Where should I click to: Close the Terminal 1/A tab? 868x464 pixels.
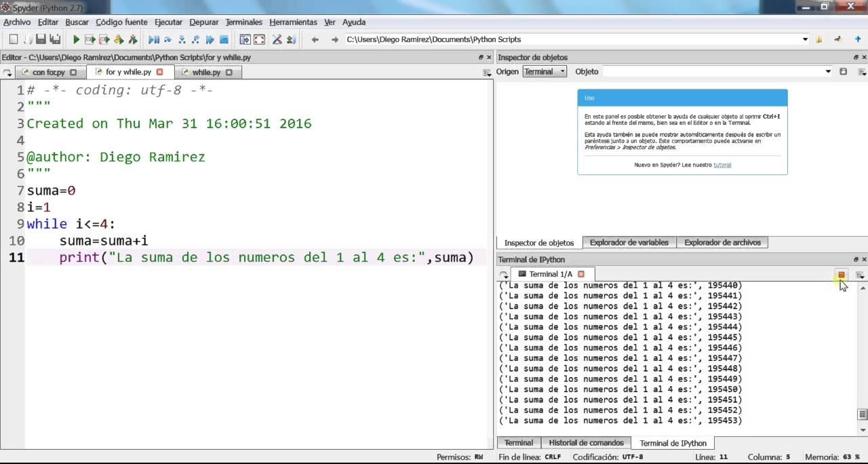[581, 274]
